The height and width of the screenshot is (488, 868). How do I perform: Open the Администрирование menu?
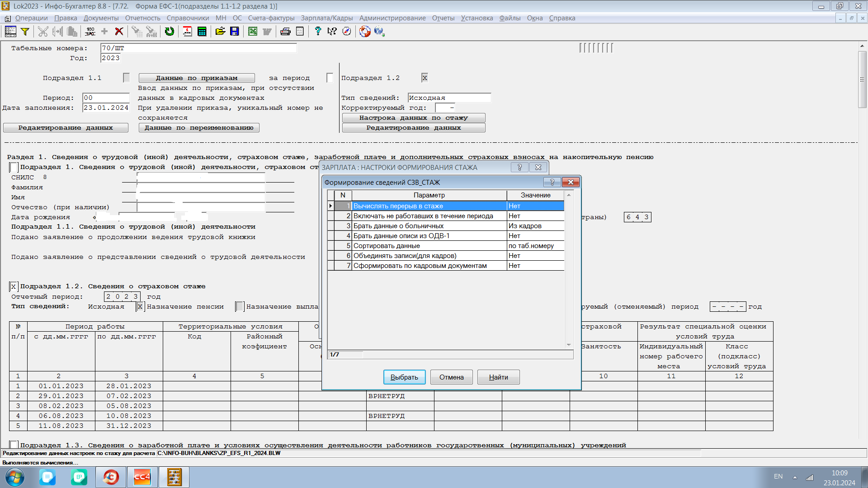pyautogui.click(x=392, y=18)
